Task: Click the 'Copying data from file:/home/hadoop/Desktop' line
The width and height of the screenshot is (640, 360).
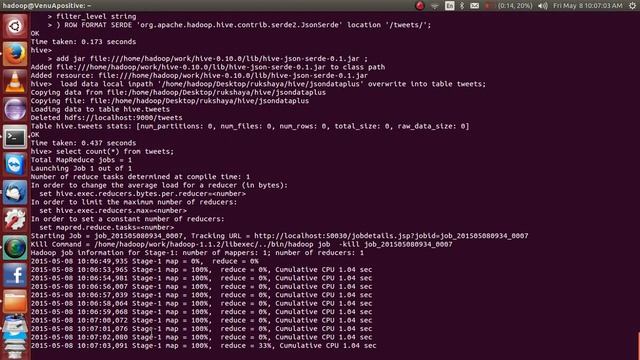Action: 178,92
